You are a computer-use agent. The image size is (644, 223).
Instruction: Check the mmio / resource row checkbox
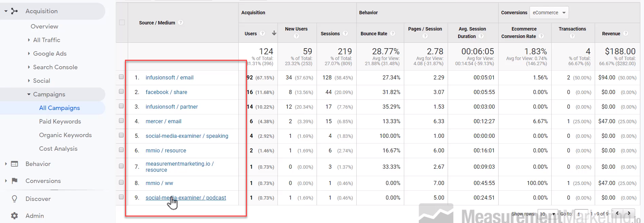point(121,150)
